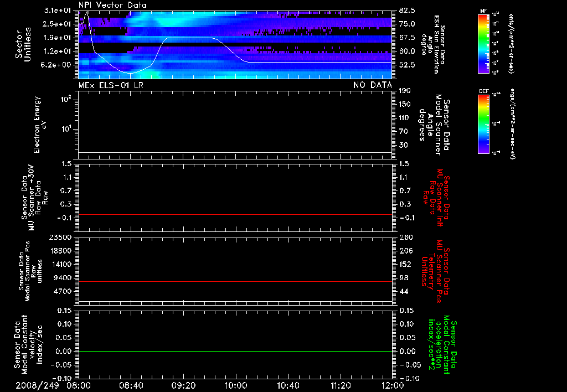Click the '110' scanner angle value
The width and height of the screenshot is (567, 392).
coord(405,118)
